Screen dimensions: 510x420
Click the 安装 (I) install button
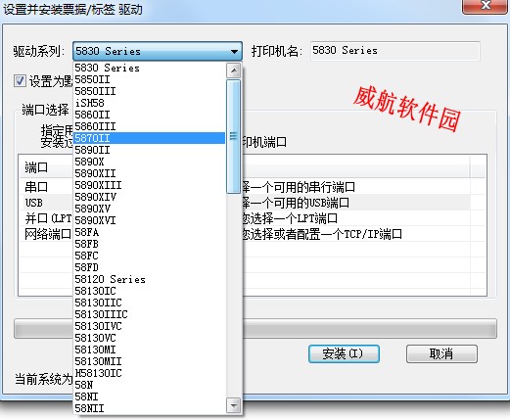click(344, 353)
